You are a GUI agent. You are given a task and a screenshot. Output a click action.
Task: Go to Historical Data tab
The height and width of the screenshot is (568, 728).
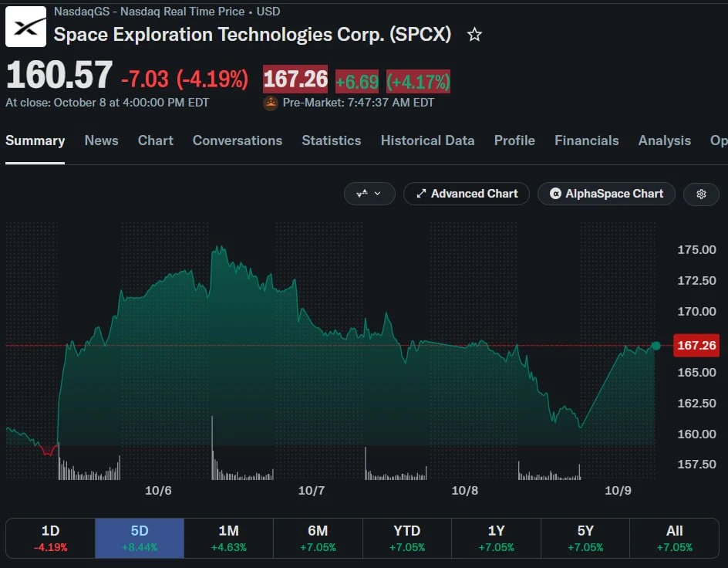[427, 140]
